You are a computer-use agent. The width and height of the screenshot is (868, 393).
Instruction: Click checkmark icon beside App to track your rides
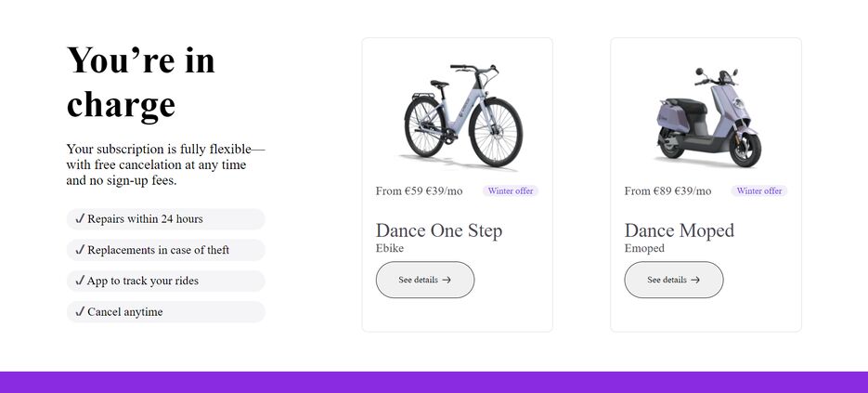80,281
